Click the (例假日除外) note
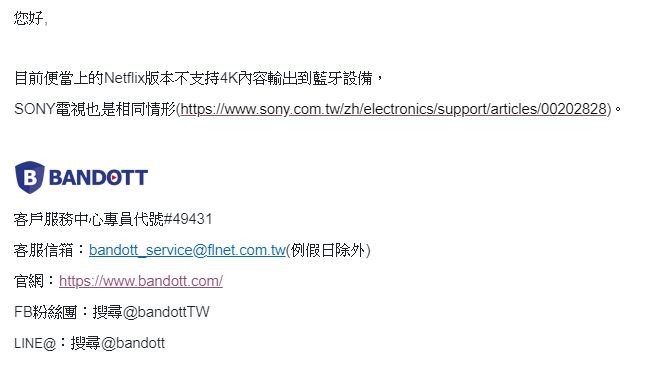Image resolution: width=658 pixels, height=369 pixels. (329, 250)
